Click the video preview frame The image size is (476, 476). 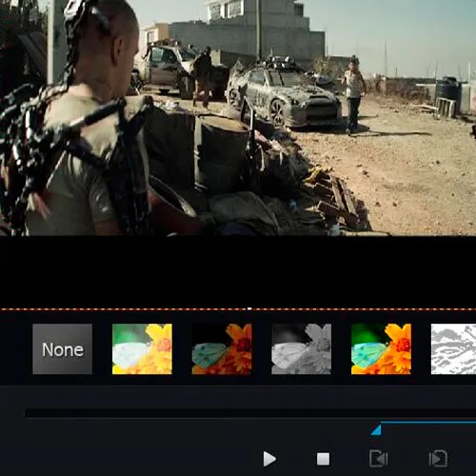pyautogui.click(x=238, y=118)
